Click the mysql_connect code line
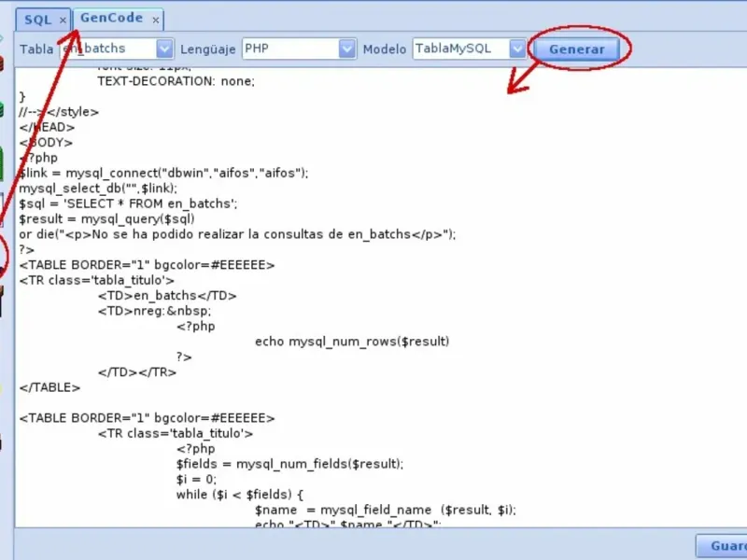 163,173
